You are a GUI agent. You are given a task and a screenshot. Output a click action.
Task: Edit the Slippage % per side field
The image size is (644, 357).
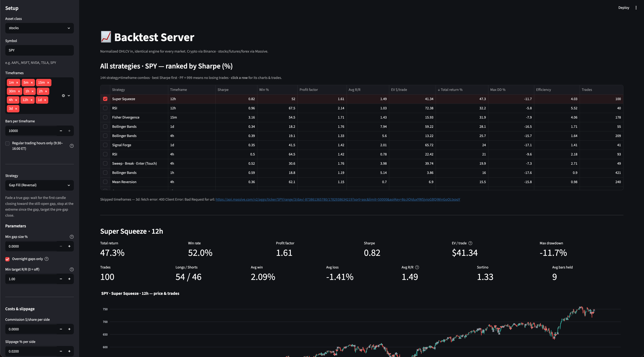pyautogui.click(x=31, y=351)
